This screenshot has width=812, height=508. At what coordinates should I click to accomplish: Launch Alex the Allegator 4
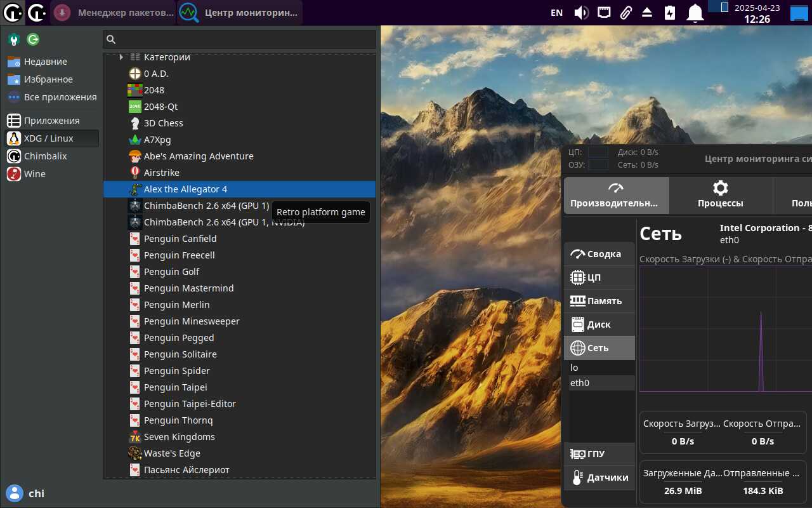coord(239,189)
